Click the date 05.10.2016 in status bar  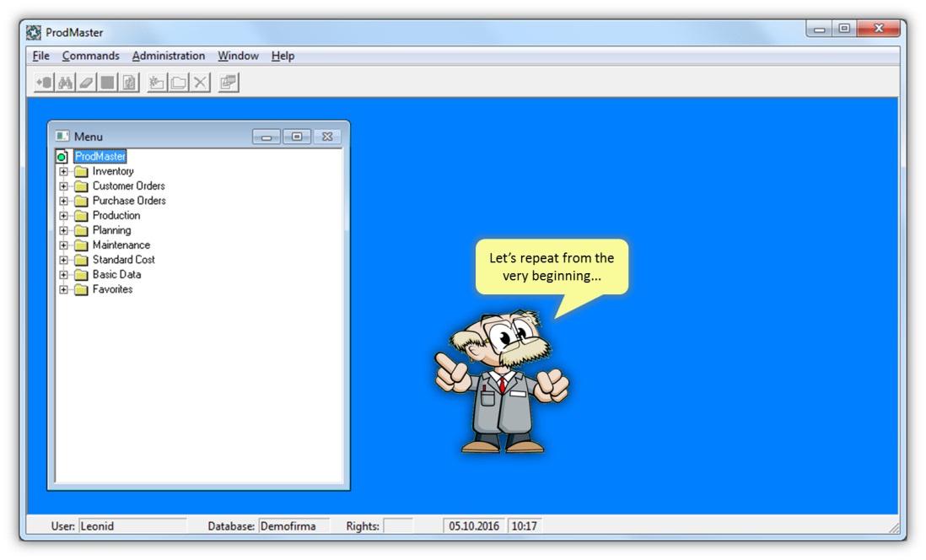[x=474, y=525]
